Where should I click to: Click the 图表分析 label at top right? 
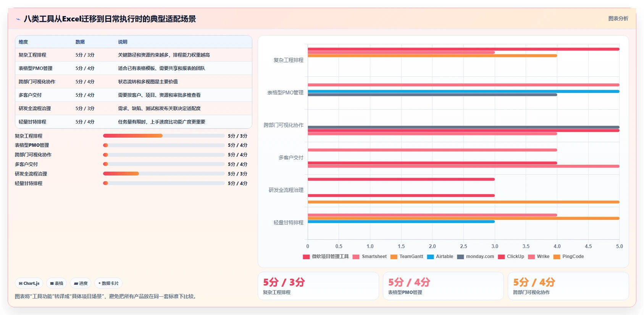[x=618, y=18]
